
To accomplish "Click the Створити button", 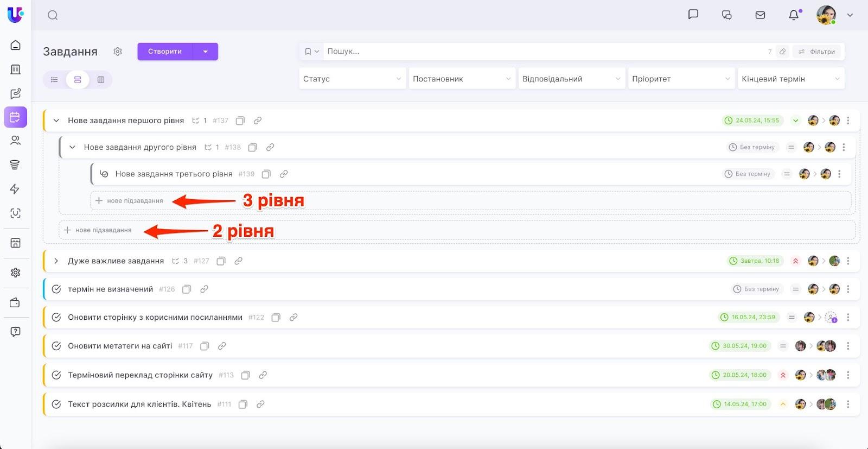I will pyautogui.click(x=165, y=52).
